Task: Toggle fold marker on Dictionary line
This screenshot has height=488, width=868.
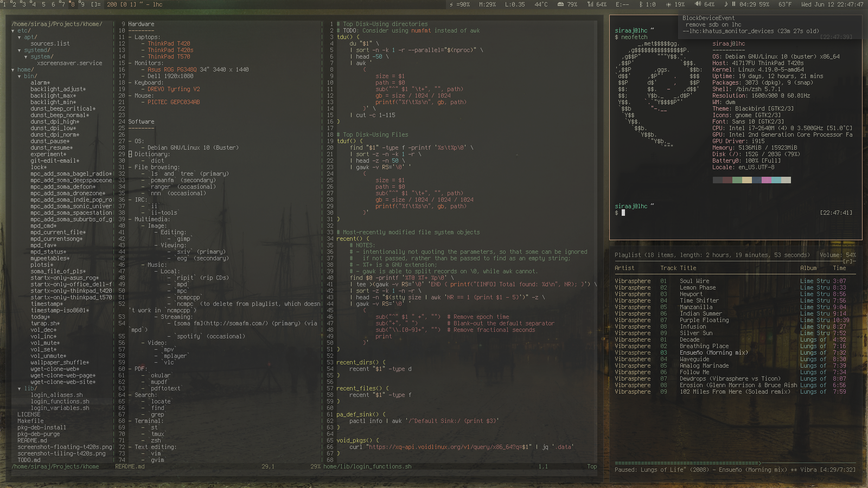Action: tap(130, 155)
